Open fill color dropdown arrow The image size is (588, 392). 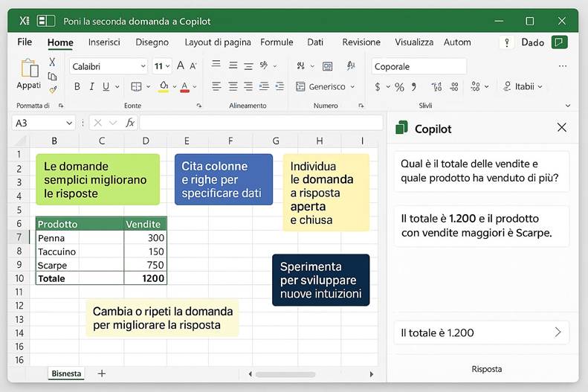click(x=175, y=86)
